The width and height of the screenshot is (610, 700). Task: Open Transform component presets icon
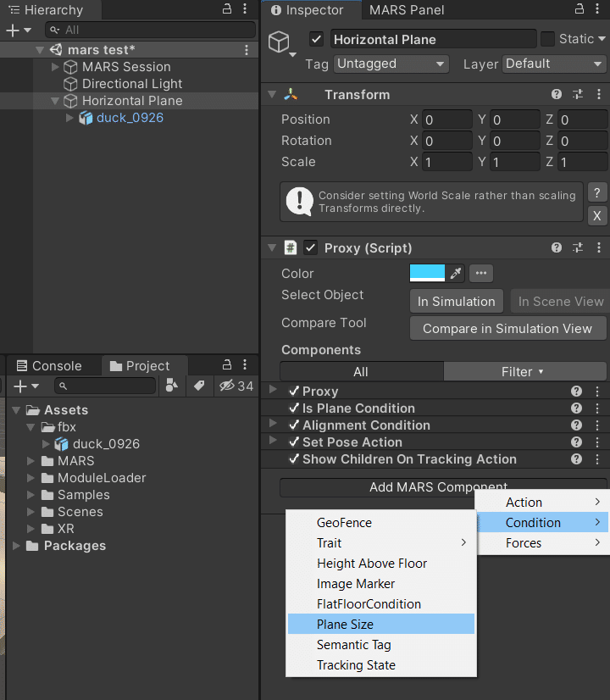(578, 94)
